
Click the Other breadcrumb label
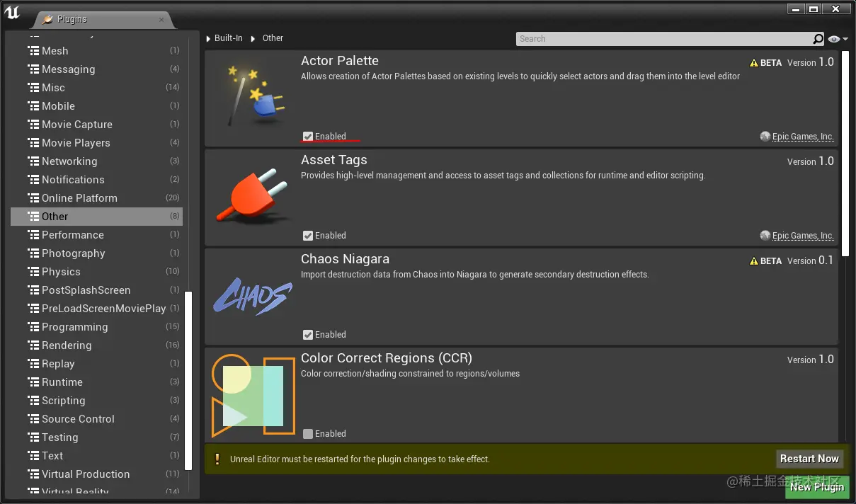[273, 38]
